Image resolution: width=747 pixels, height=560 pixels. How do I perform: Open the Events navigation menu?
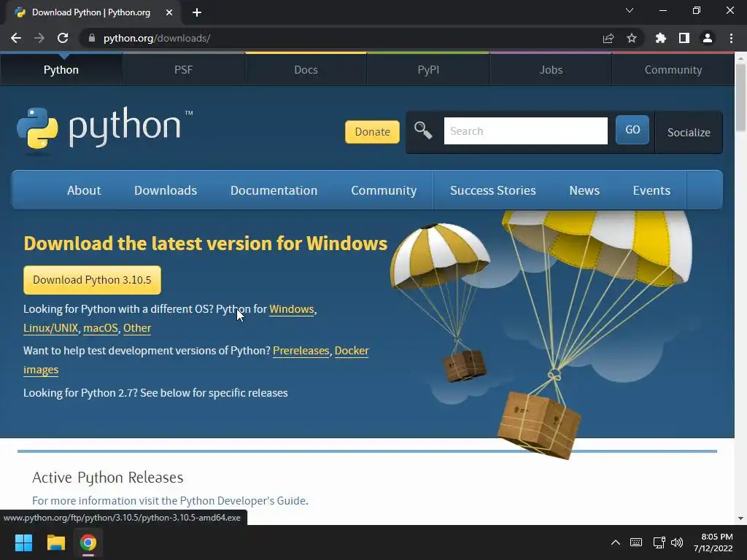[x=651, y=190]
